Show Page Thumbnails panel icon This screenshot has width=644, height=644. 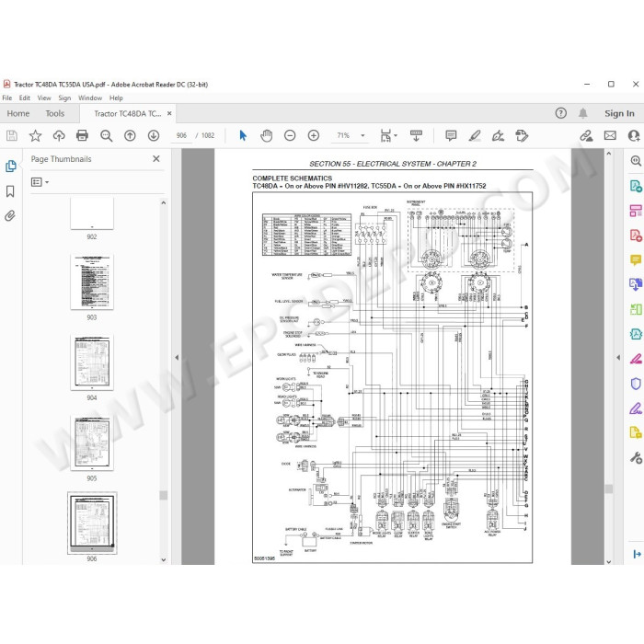click(11, 166)
